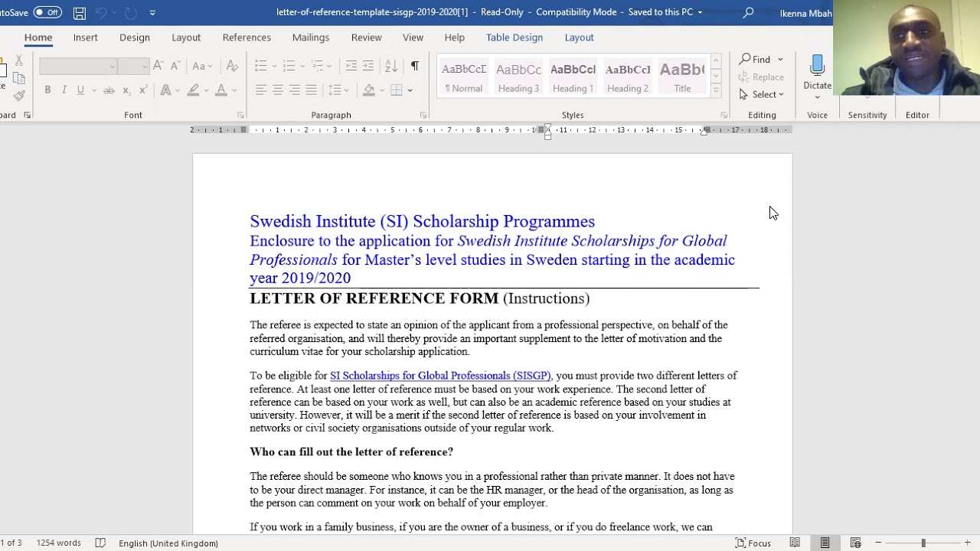This screenshot has width=980, height=551.
Task: Click the Copy icon
Action: (x=19, y=78)
